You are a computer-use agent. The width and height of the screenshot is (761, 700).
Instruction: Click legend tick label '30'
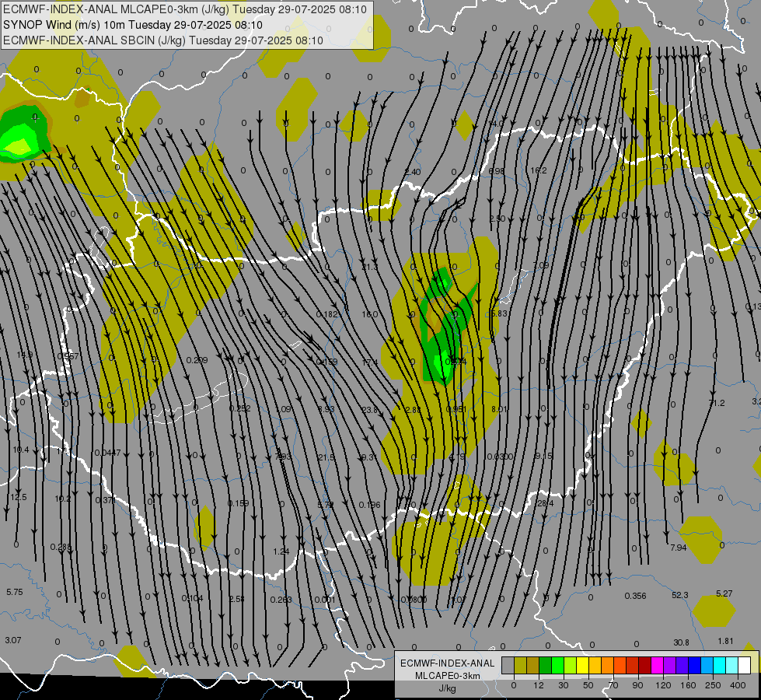click(x=564, y=685)
